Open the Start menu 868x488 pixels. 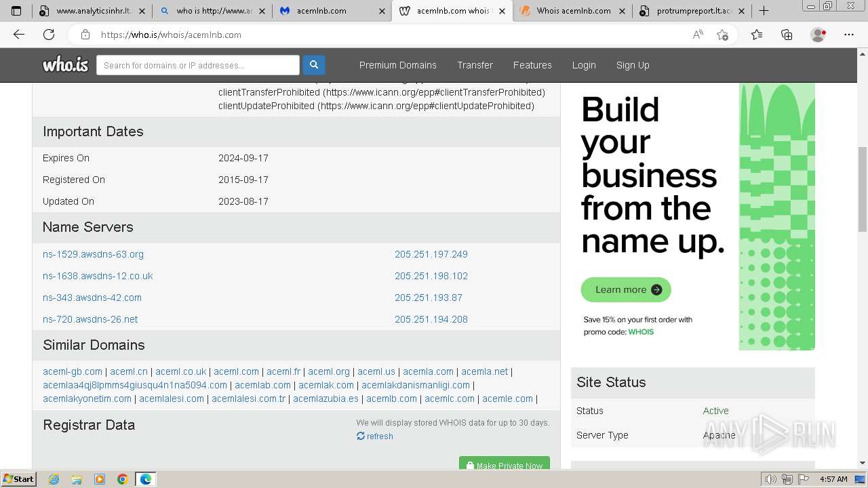(x=18, y=479)
